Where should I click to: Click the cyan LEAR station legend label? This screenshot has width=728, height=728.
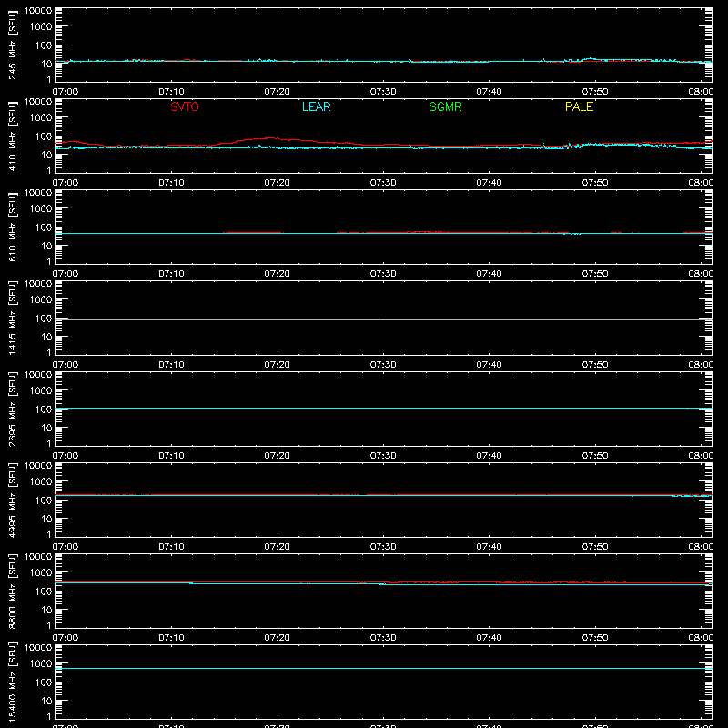[316, 106]
